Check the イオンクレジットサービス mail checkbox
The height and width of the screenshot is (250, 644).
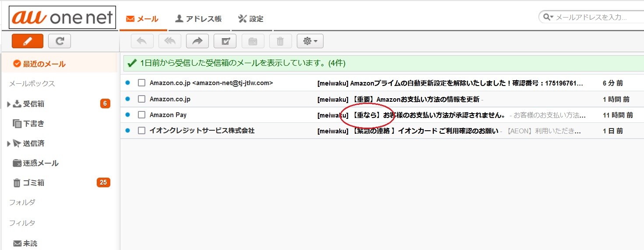point(141,131)
